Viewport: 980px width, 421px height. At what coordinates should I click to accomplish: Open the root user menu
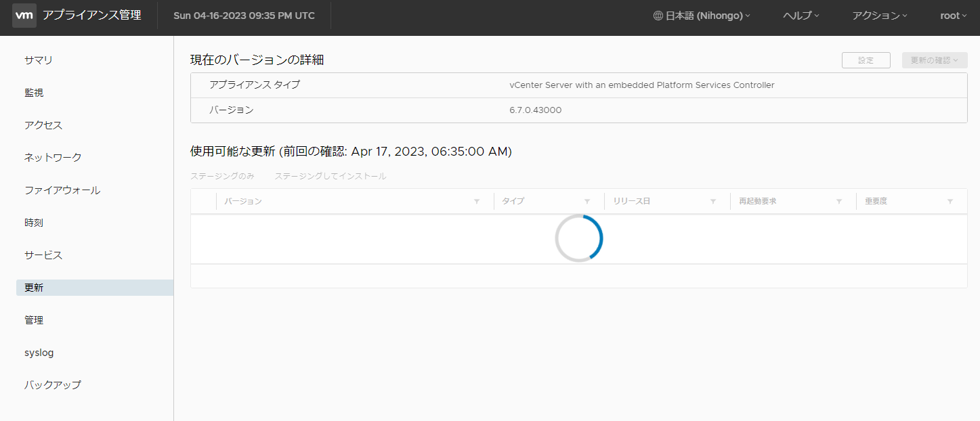click(954, 16)
